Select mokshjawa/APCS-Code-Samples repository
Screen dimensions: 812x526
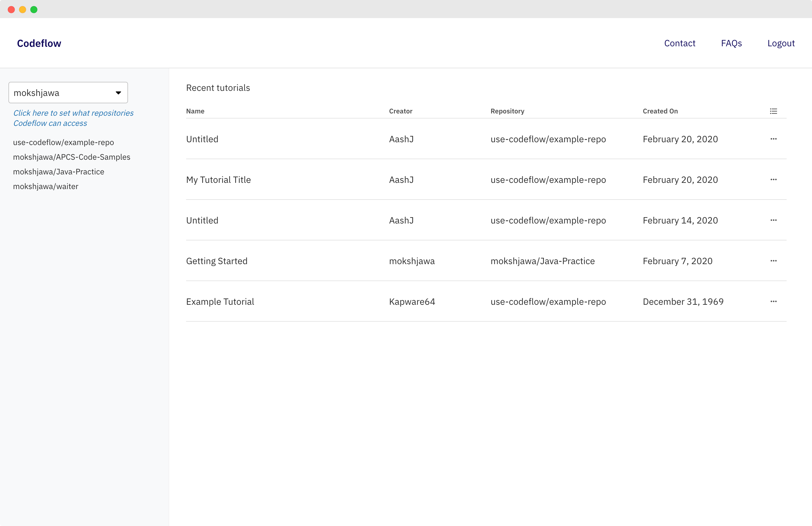pyautogui.click(x=72, y=157)
